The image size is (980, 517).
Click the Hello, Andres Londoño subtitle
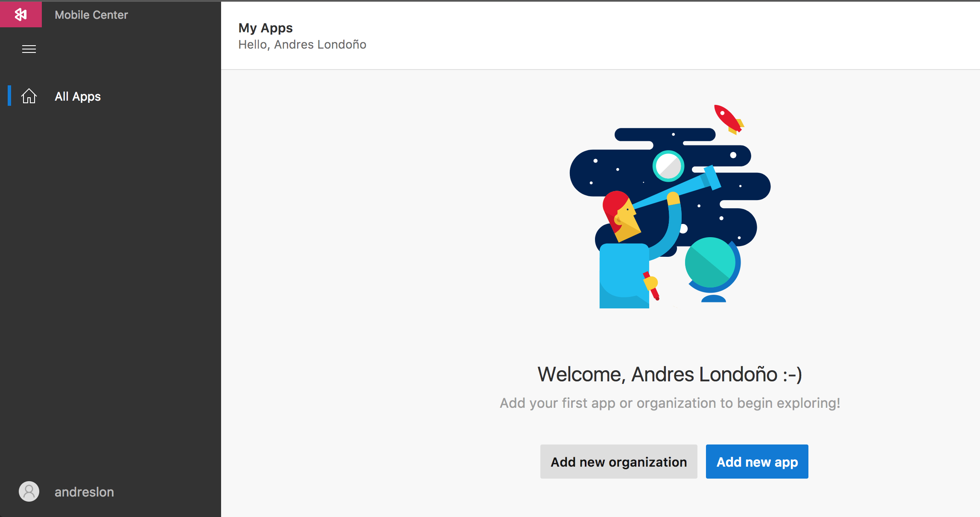[x=302, y=45]
